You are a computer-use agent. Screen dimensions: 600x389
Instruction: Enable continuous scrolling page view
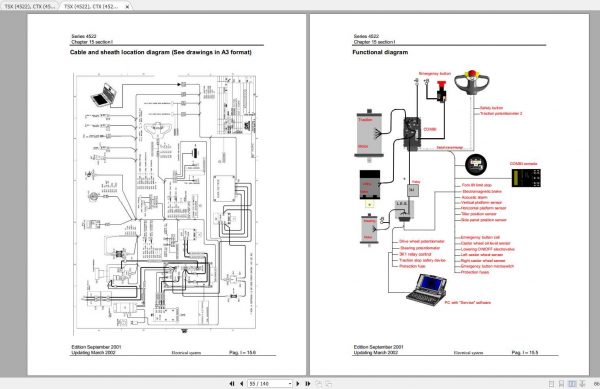pyautogui.click(x=561, y=383)
